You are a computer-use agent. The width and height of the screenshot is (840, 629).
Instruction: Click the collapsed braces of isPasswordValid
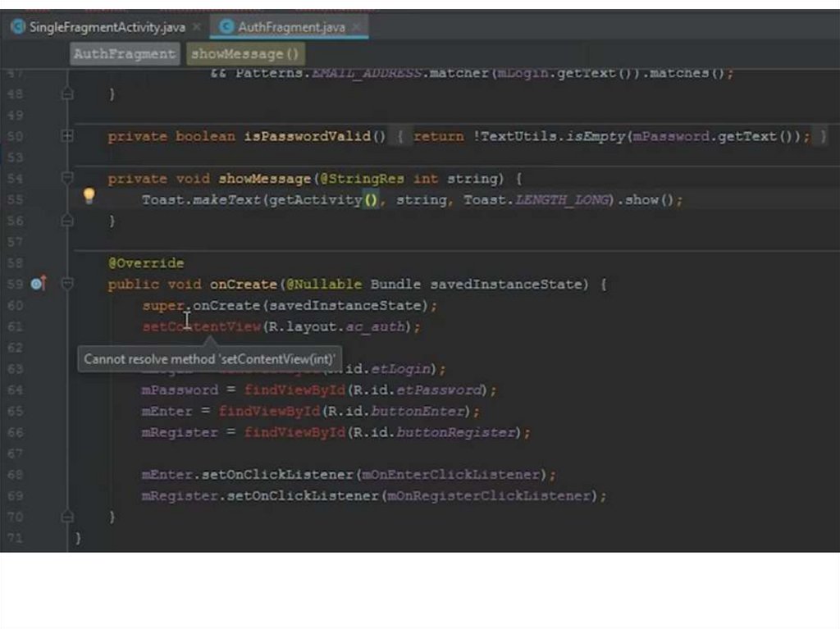click(399, 136)
